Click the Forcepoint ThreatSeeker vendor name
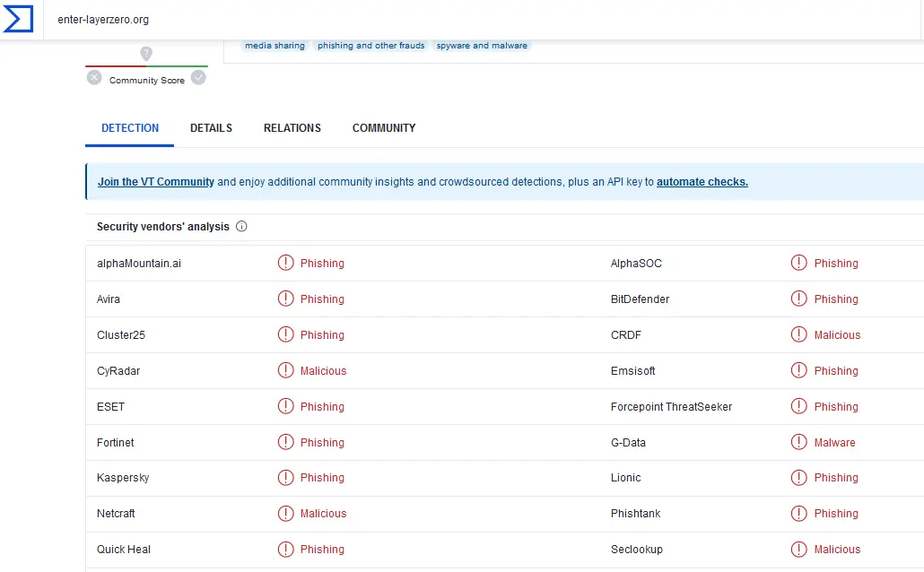The width and height of the screenshot is (924, 572). (671, 407)
